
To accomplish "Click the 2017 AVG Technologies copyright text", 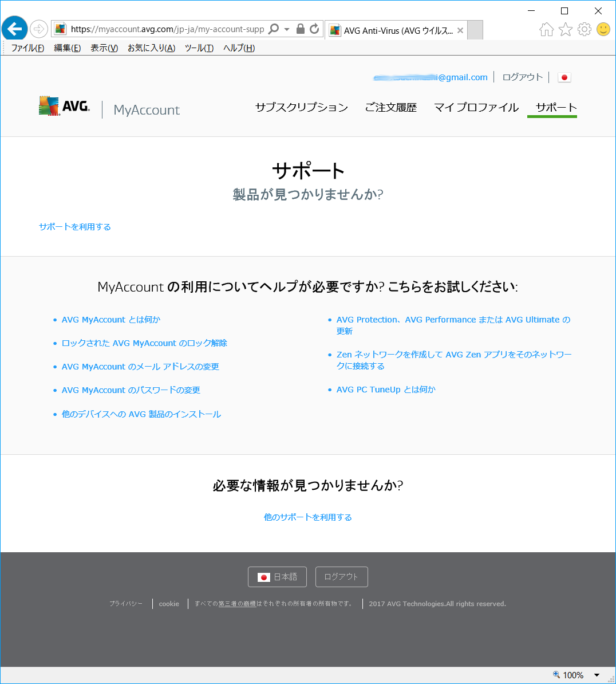I will tap(437, 604).
